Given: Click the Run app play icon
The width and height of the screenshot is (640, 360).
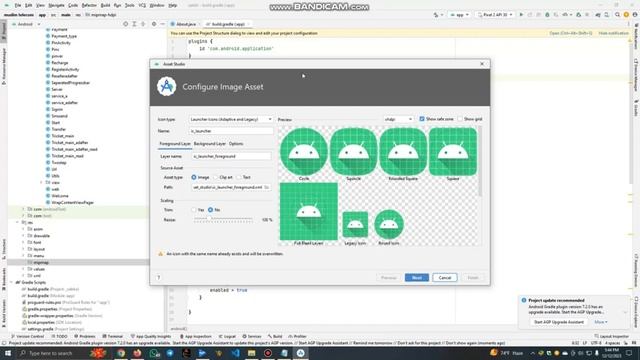Looking at the screenshot, I should pyautogui.click(x=521, y=15).
